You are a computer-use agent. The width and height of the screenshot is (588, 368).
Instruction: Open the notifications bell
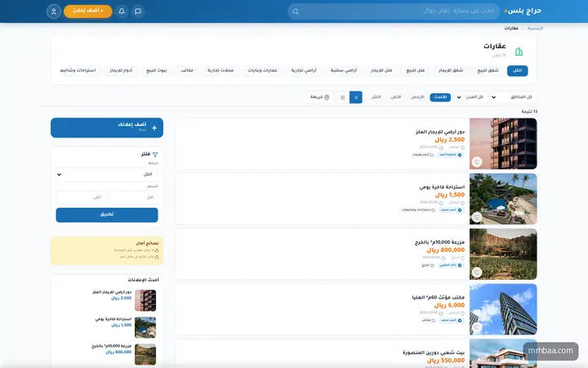click(x=122, y=11)
